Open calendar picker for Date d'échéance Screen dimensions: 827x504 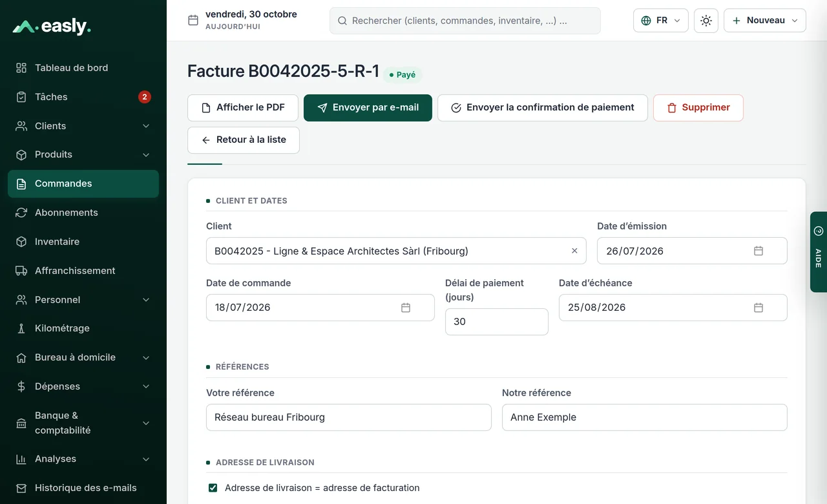[759, 308]
